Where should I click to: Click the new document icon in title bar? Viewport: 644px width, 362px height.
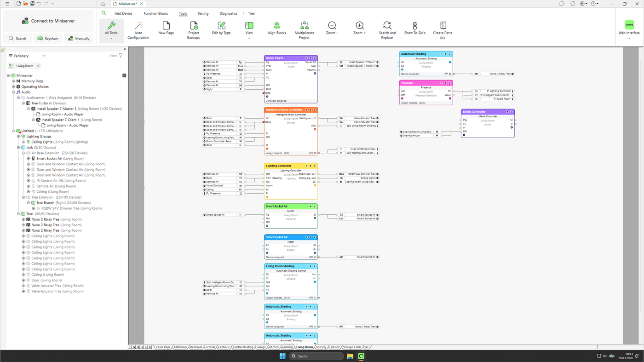18,4
